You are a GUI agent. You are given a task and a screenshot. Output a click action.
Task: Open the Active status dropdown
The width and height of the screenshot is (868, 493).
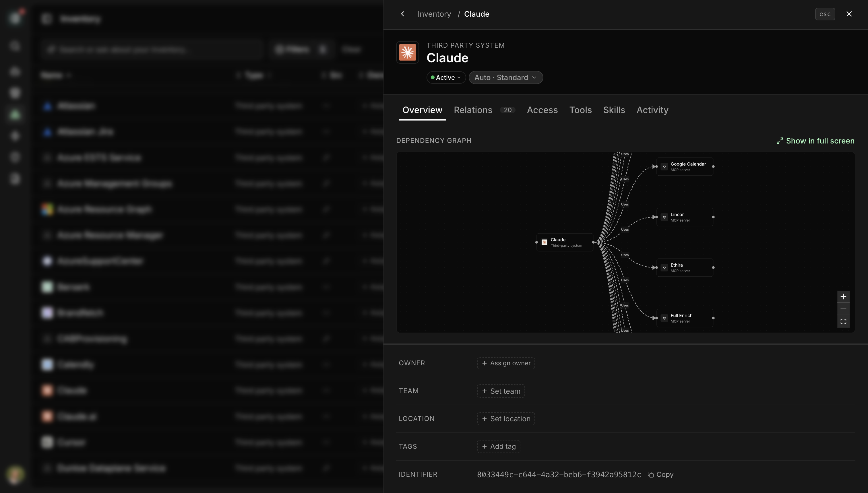pos(446,77)
